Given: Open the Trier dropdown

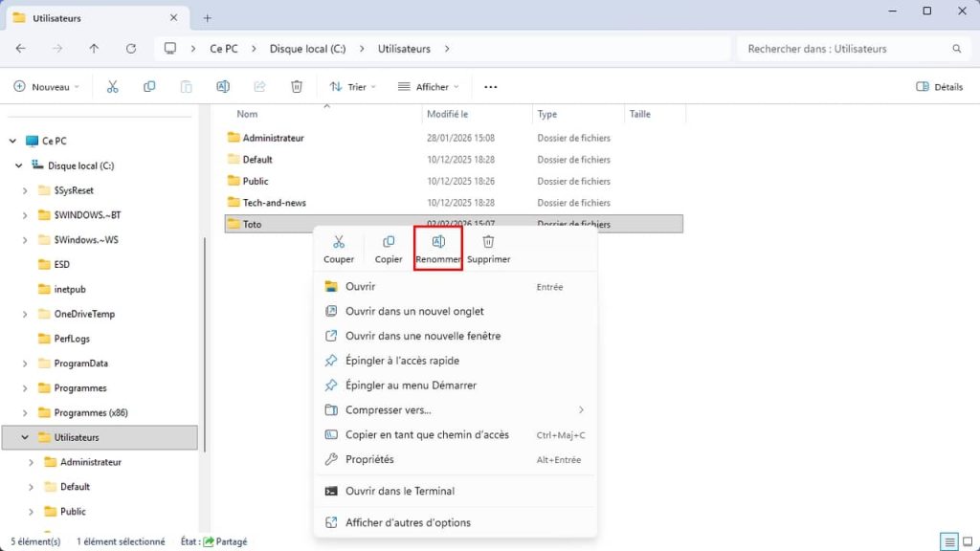Looking at the screenshot, I should tap(351, 86).
